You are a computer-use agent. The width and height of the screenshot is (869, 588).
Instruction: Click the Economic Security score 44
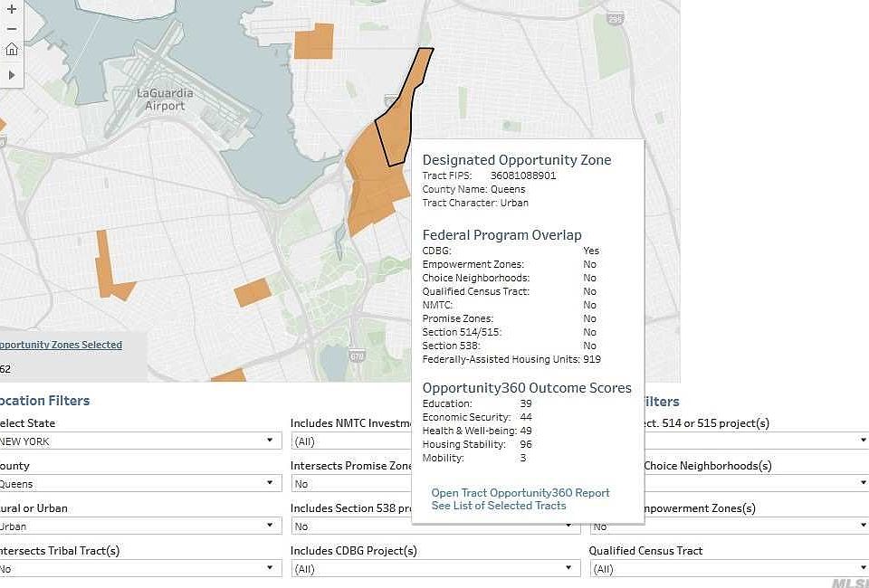click(x=526, y=417)
